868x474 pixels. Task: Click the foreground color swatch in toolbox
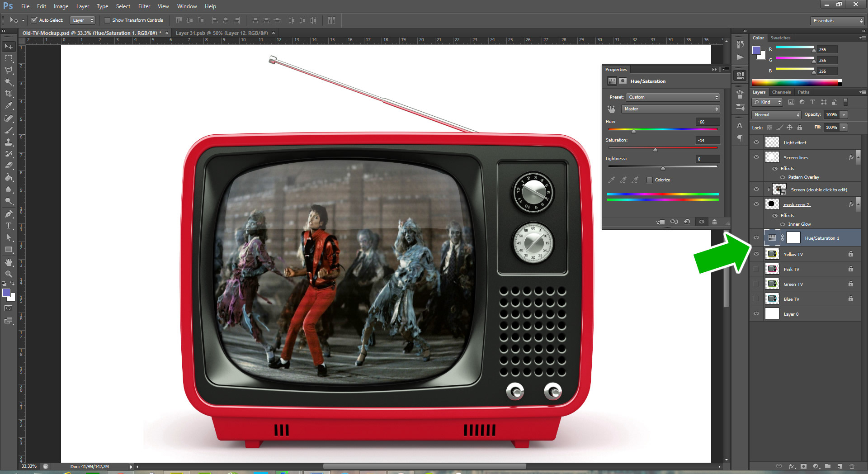(6, 293)
